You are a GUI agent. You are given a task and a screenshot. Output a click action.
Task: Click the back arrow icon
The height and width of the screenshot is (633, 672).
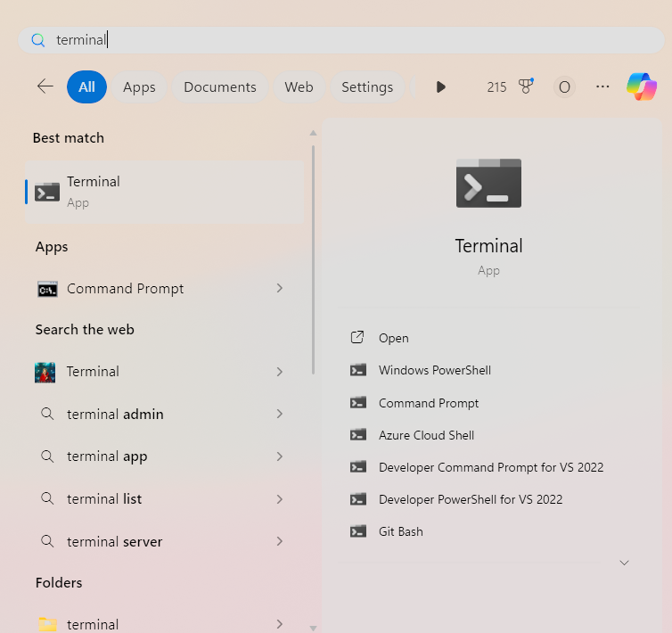point(45,86)
